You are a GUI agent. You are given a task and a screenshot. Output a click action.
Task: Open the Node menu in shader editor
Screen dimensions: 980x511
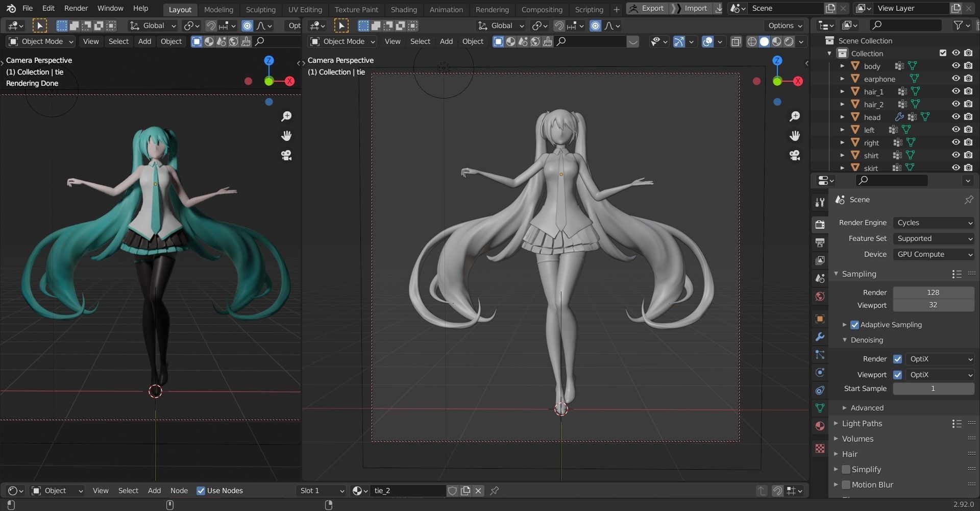179,491
